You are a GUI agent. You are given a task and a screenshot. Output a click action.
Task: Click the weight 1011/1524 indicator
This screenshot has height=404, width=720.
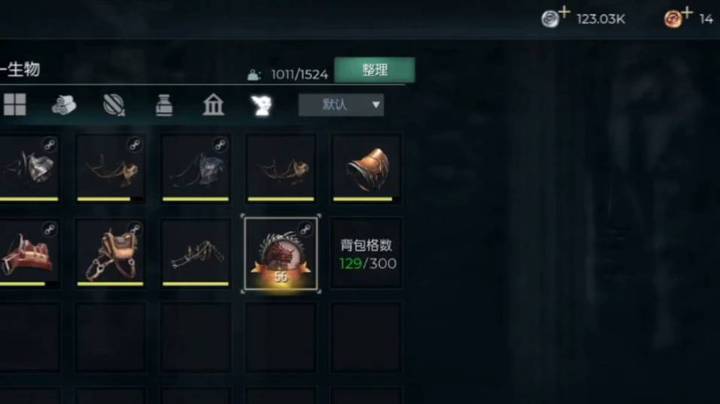pyautogui.click(x=288, y=74)
